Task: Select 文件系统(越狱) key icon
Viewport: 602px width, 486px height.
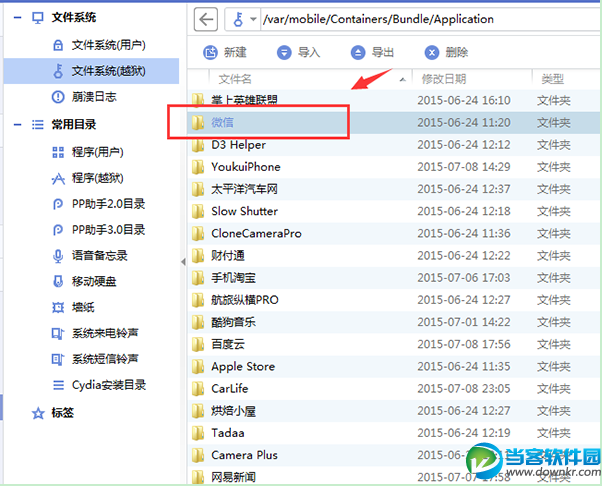Action: tap(58, 71)
